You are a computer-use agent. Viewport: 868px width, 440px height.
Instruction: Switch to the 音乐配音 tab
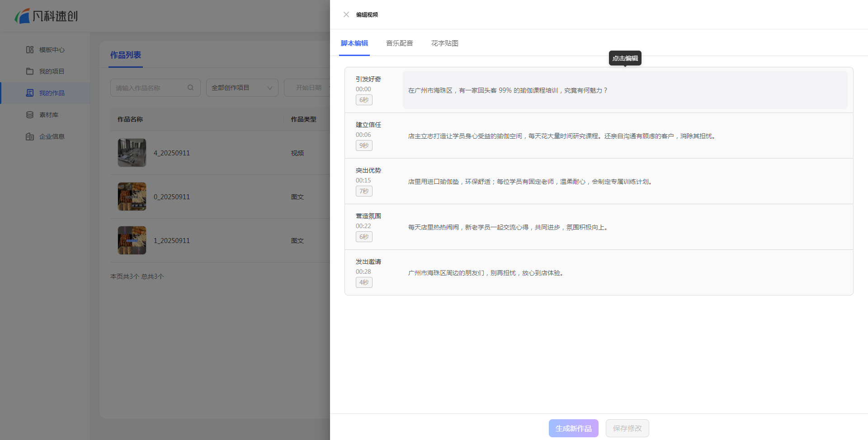pos(399,43)
